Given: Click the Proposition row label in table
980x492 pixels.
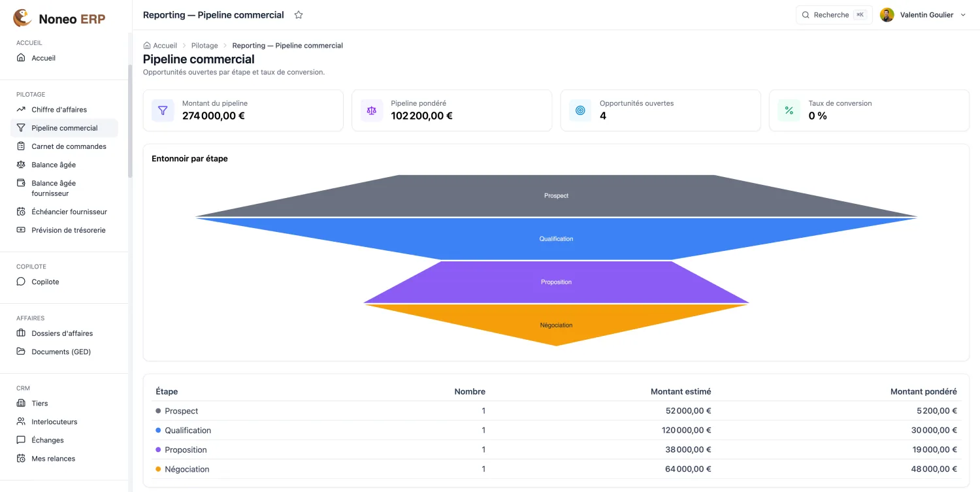Looking at the screenshot, I should [x=186, y=450].
